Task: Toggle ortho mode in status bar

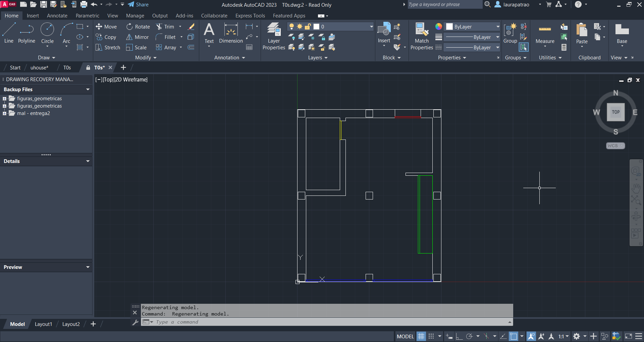Action: tap(459, 336)
